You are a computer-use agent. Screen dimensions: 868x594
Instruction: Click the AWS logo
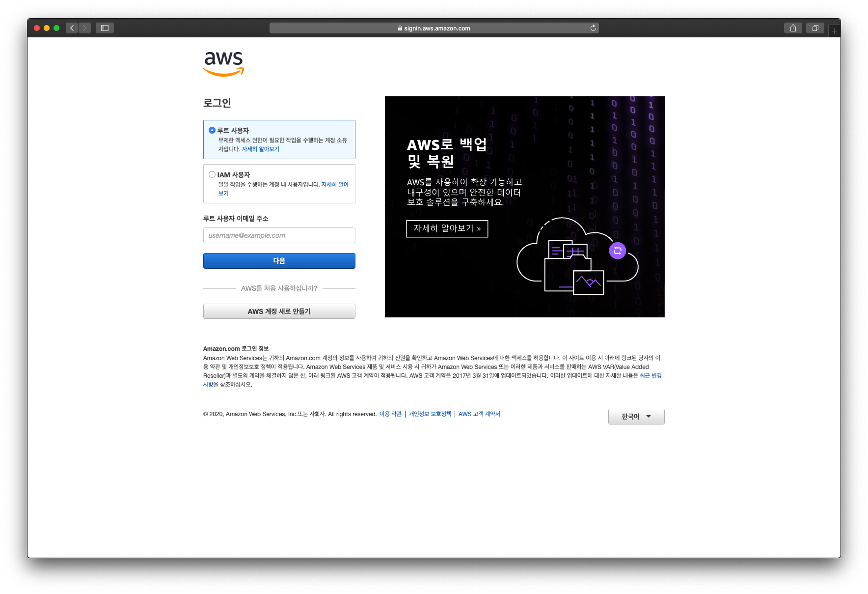(224, 64)
